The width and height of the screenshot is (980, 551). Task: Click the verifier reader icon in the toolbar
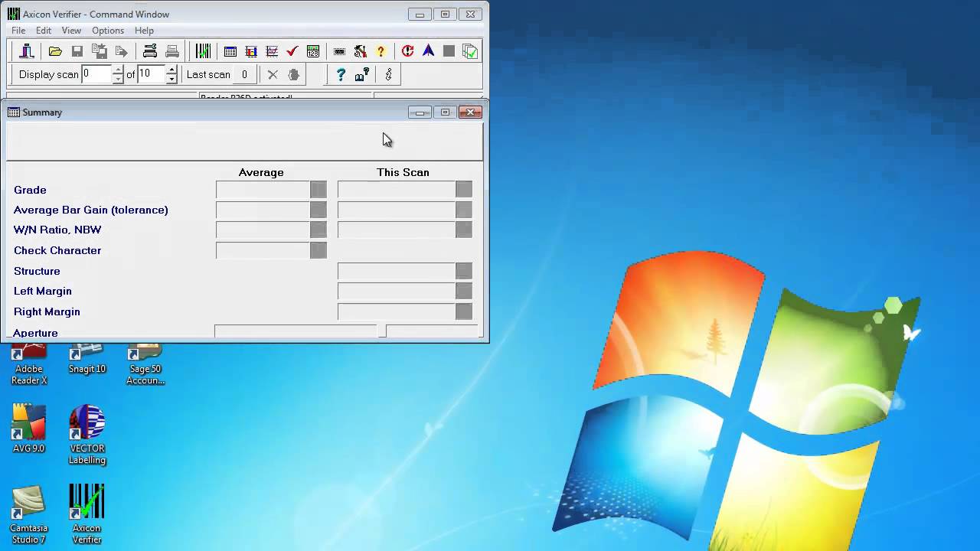coord(27,51)
